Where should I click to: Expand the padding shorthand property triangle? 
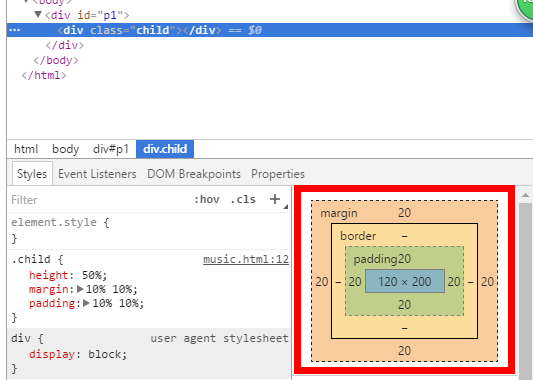[86, 303]
